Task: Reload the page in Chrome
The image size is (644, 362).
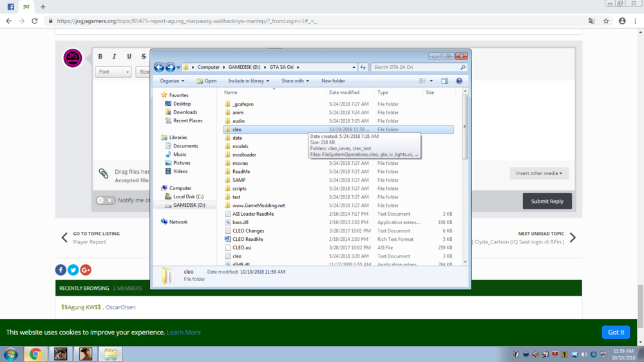Action: click(35, 21)
